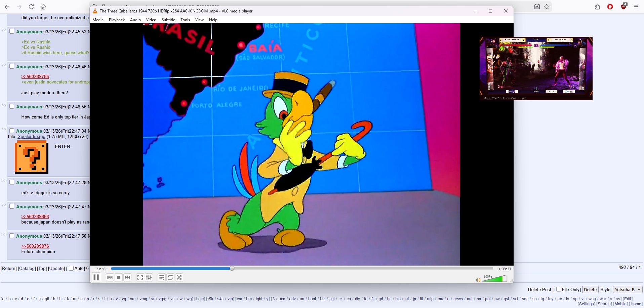Click the red Opera extension icon
Image resolution: width=644 pixels, height=308 pixels.
pyautogui.click(x=610, y=7)
